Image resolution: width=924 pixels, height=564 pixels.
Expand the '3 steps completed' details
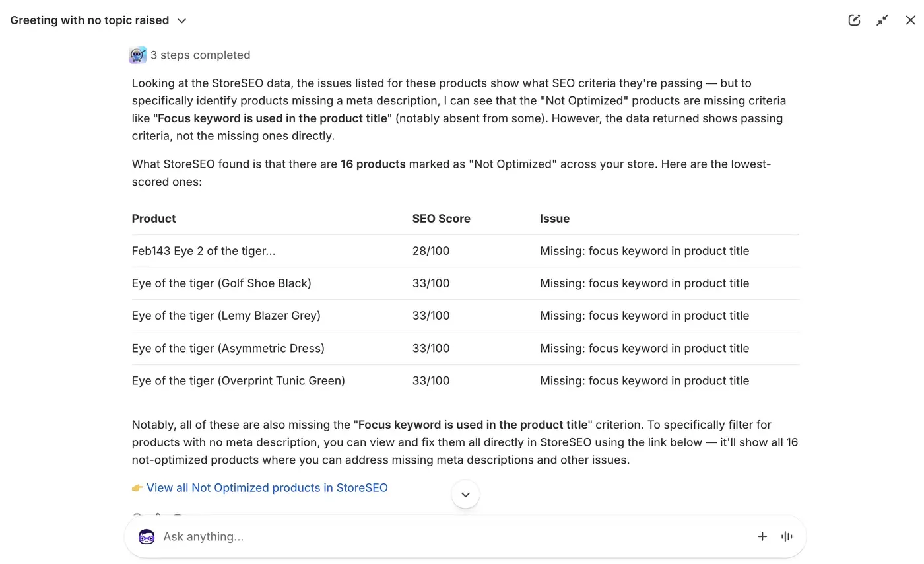(x=200, y=55)
